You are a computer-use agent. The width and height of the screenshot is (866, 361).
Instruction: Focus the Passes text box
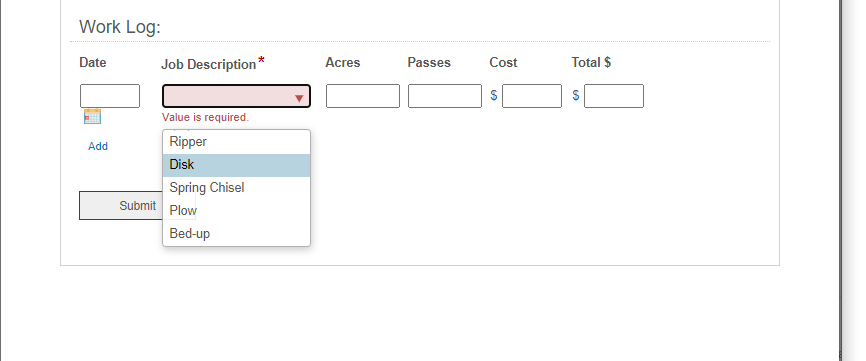tap(445, 96)
